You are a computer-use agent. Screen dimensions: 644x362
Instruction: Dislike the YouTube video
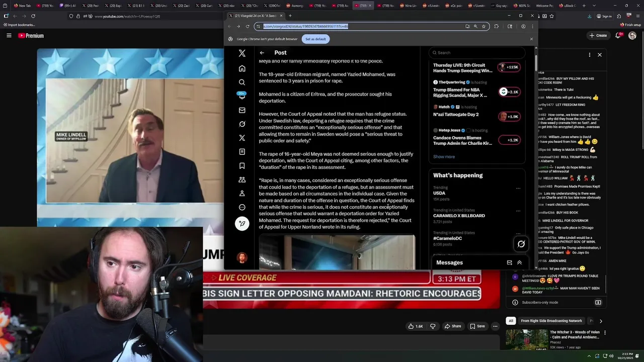pos(433,326)
